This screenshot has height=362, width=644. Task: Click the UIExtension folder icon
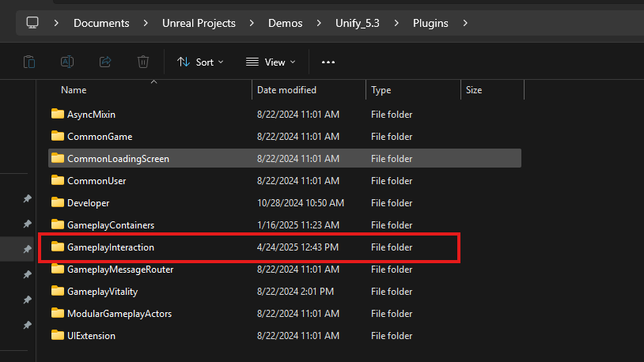[58, 336]
